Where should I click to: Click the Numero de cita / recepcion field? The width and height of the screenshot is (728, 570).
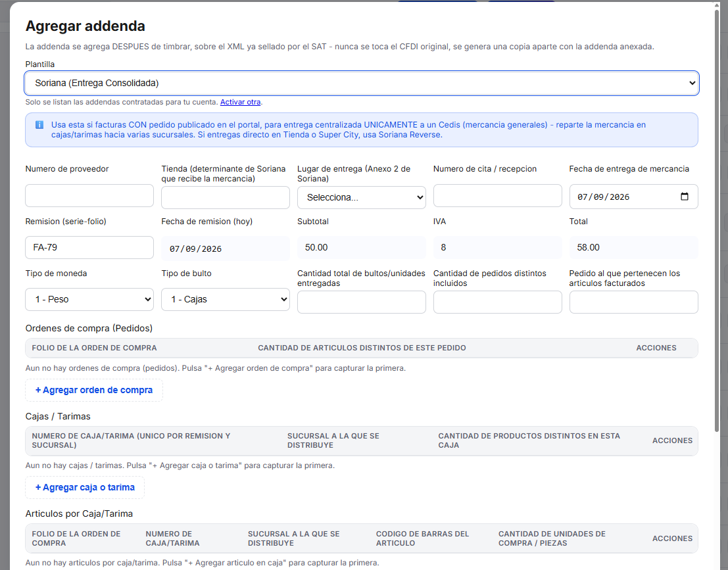pyautogui.click(x=497, y=195)
